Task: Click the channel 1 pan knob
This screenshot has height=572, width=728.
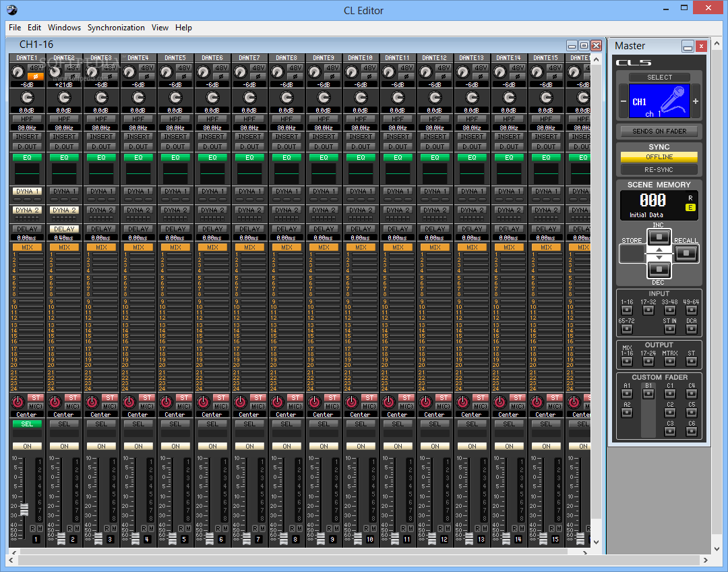Action: [18, 401]
